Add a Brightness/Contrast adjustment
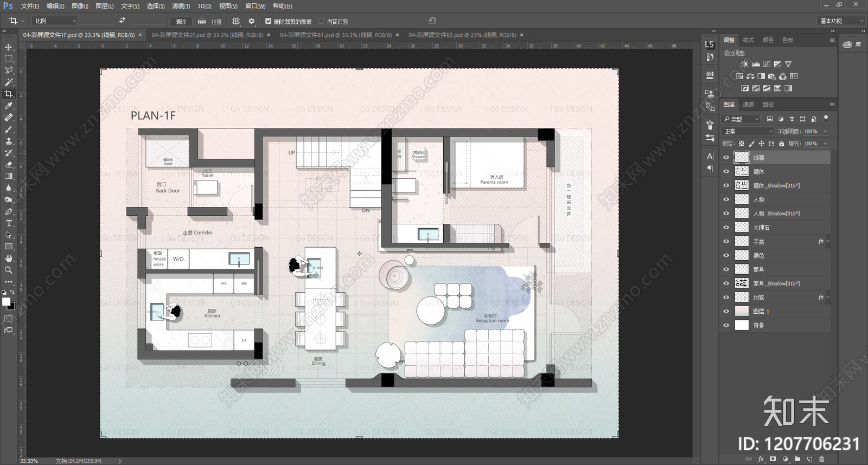The height and width of the screenshot is (465, 868). point(745,64)
